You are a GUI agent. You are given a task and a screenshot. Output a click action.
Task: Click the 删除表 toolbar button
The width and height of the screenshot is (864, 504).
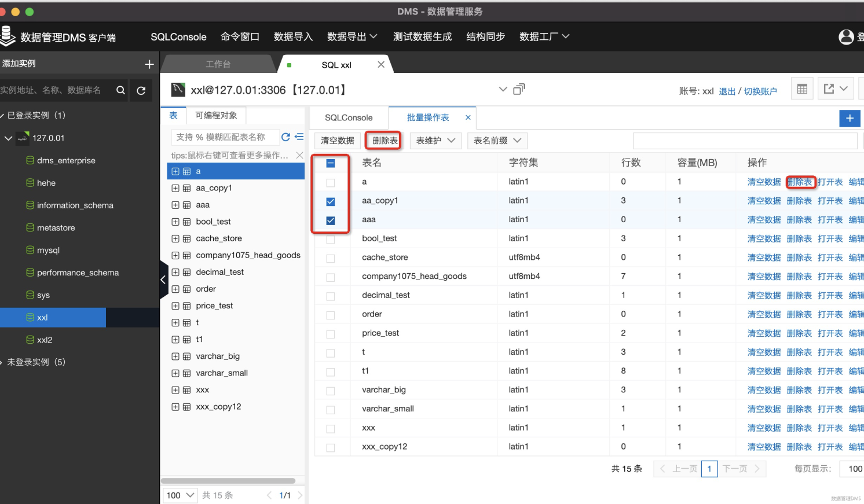point(385,141)
